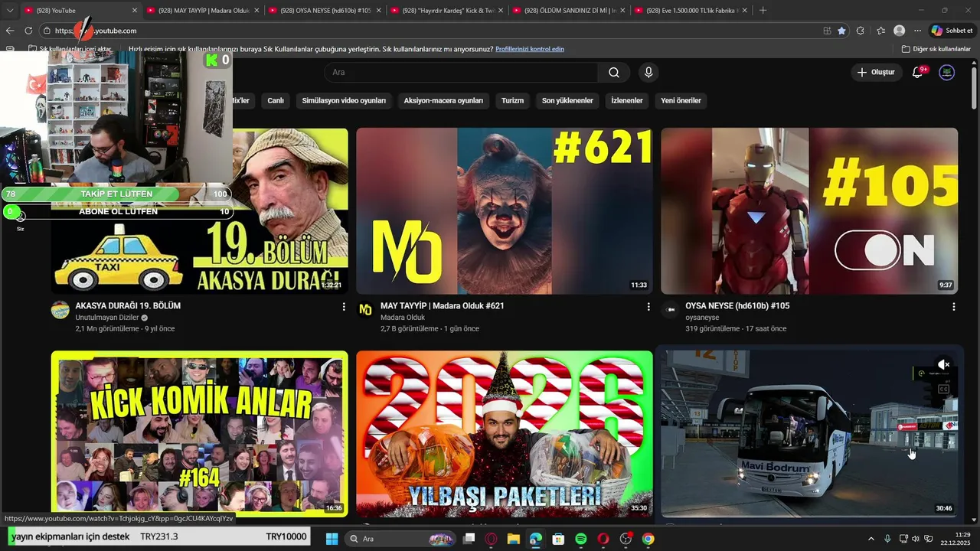Viewport: 980px width, 551px height.
Task: Open Diğer sık kullanılanlar folder
Action: click(936, 49)
